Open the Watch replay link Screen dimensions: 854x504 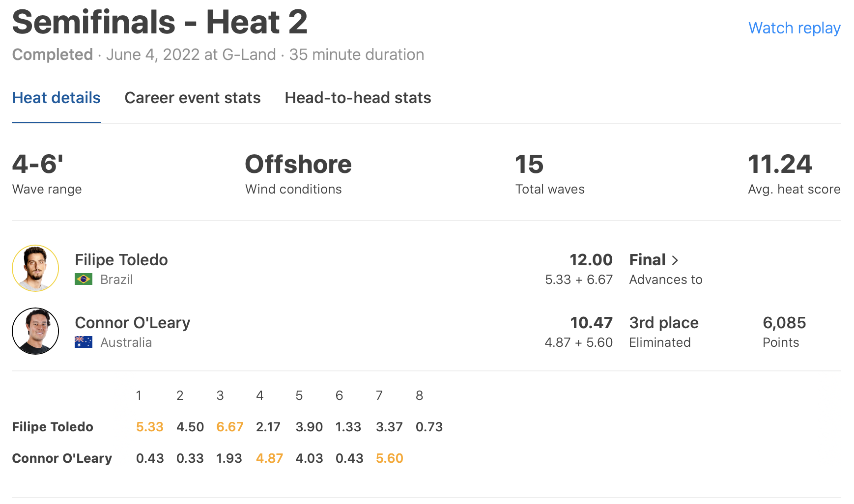[x=794, y=28]
